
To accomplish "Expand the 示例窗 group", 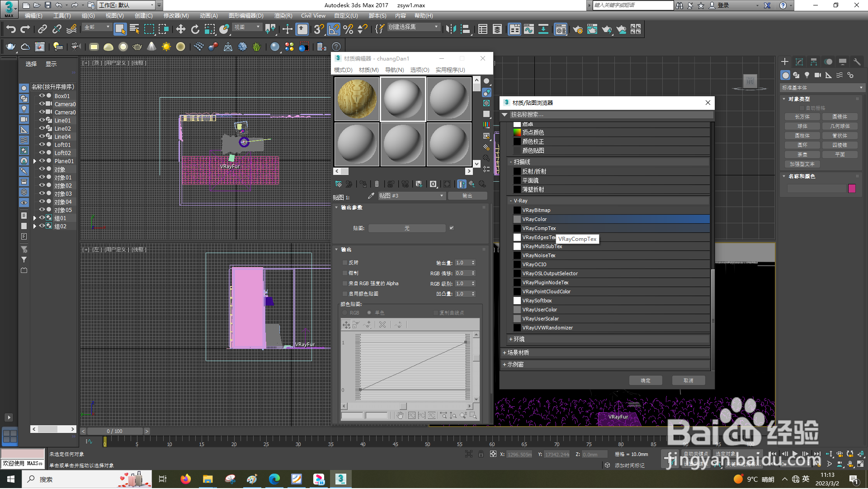I will point(505,364).
